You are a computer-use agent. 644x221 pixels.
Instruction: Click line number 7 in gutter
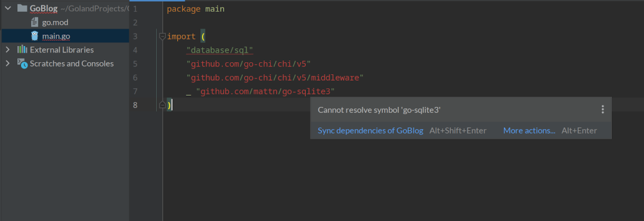(x=135, y=91)
